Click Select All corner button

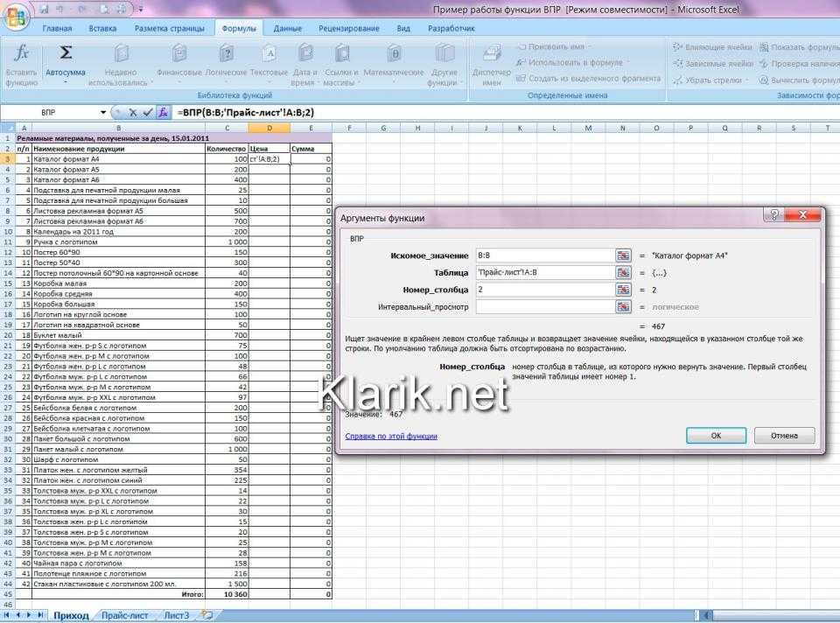pos(8,128)
